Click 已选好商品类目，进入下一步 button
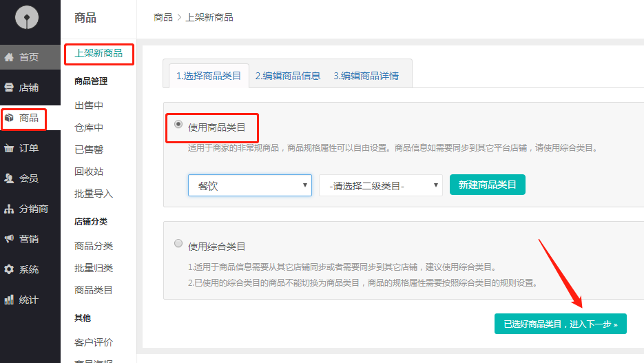The width and height of the screenshot is (644, 363). tap(560, 324)
